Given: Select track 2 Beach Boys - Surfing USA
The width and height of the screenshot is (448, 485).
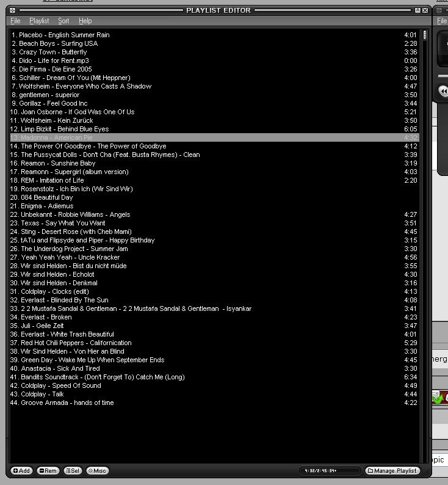Looking at the screenshot, I should pyautogui.click(x=214, y=43).
